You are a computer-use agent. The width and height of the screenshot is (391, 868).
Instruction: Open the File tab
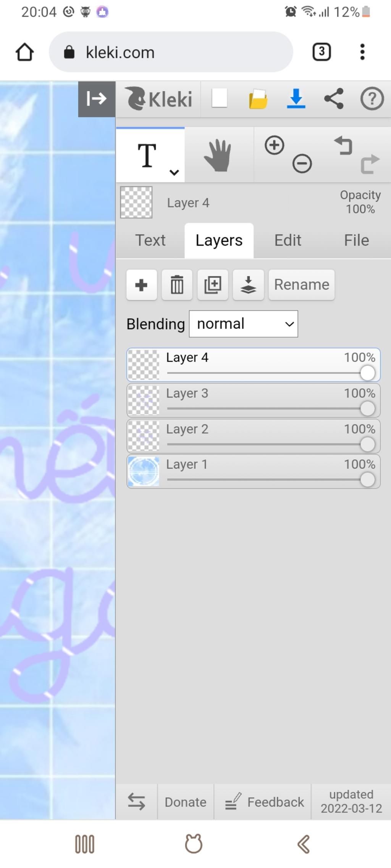(x=357, y=240)
